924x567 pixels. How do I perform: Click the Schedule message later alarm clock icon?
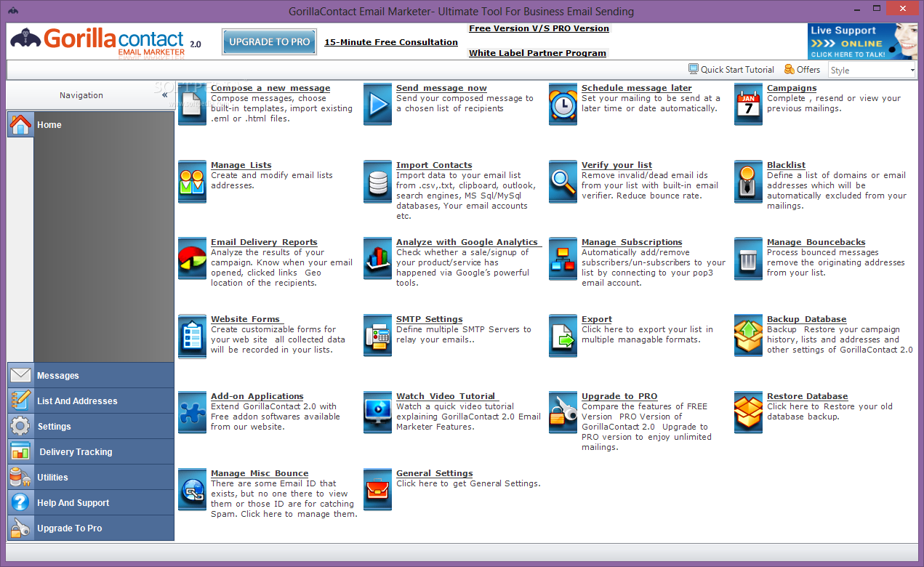pyautogui.click(x=563, y=105)
